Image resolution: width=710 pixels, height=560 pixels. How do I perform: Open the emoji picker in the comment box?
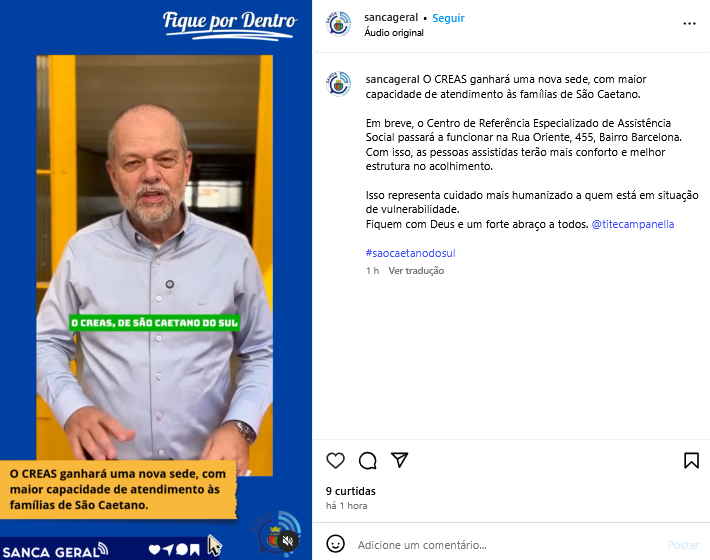click(x=336, y=544)
